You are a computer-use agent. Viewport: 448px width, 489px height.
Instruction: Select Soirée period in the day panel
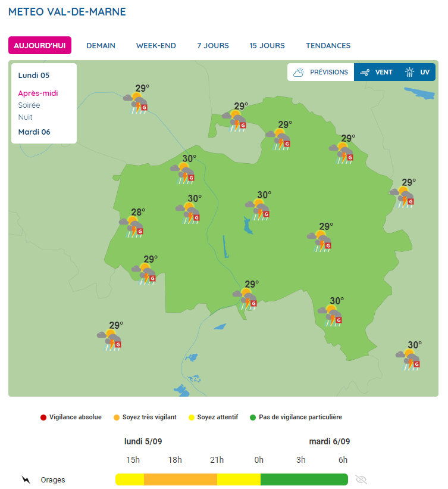coord(29,105)
